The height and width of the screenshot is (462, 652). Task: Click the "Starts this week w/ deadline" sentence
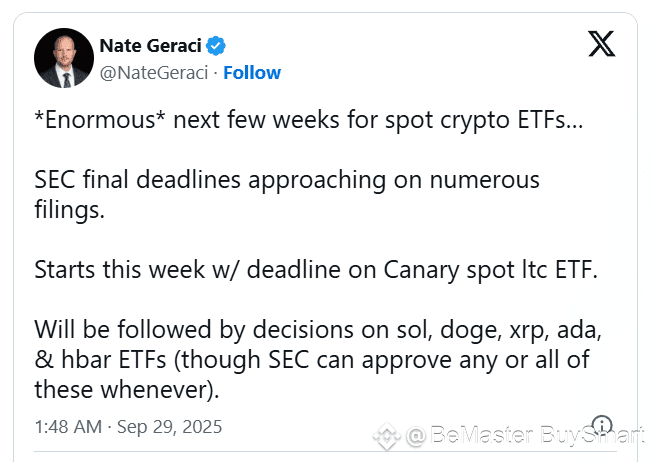(316, 270)
